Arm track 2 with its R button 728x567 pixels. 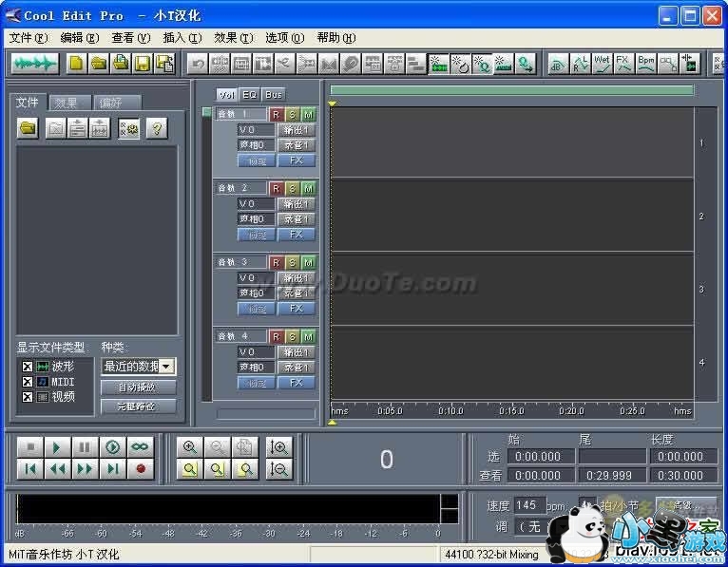(x=277, y=188)
